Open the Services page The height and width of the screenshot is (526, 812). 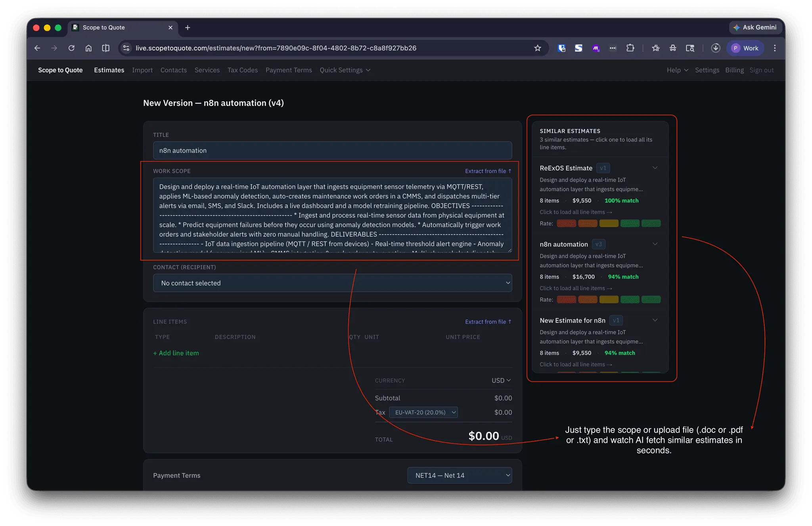pos(207,70)
